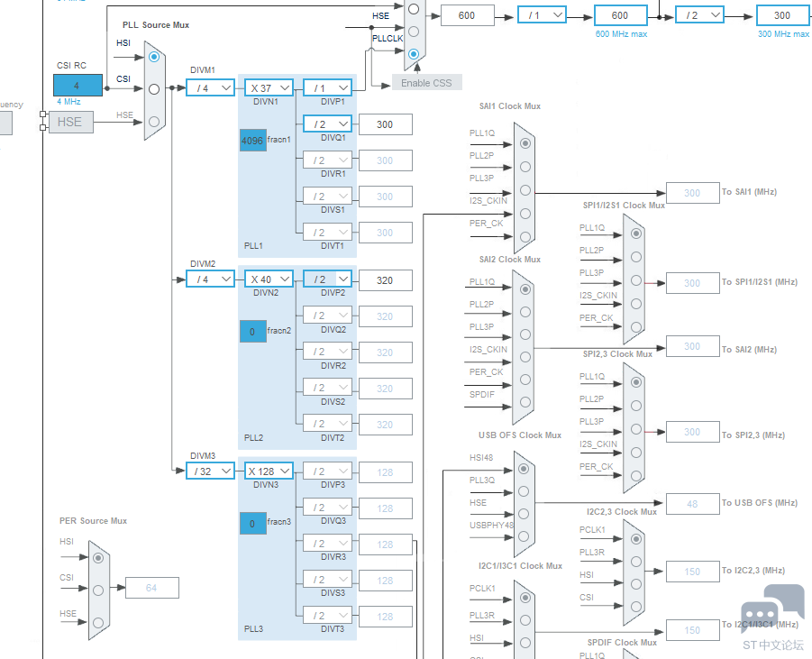Viewport: 812px width, 659px height.
Task: Select HSI48 in USB OFS Clock Mux
Action: click(524, 469)
